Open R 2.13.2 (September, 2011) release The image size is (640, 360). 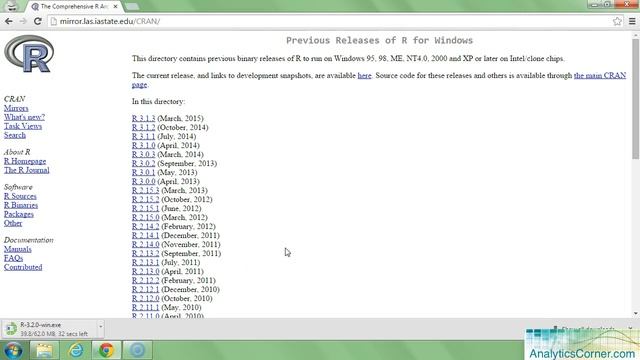point(145,253)
